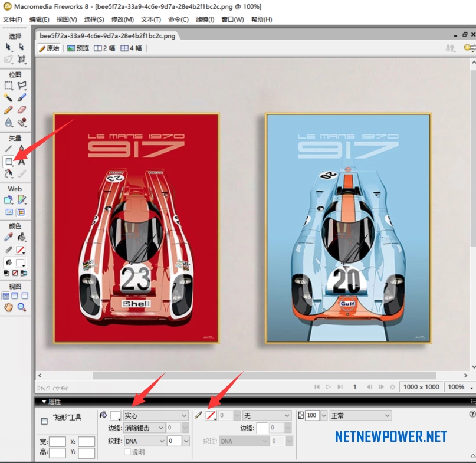This screenshot has height=463, width=476.
Task: Open the fill color swatch in properties
Action: (x=116, y=415)
